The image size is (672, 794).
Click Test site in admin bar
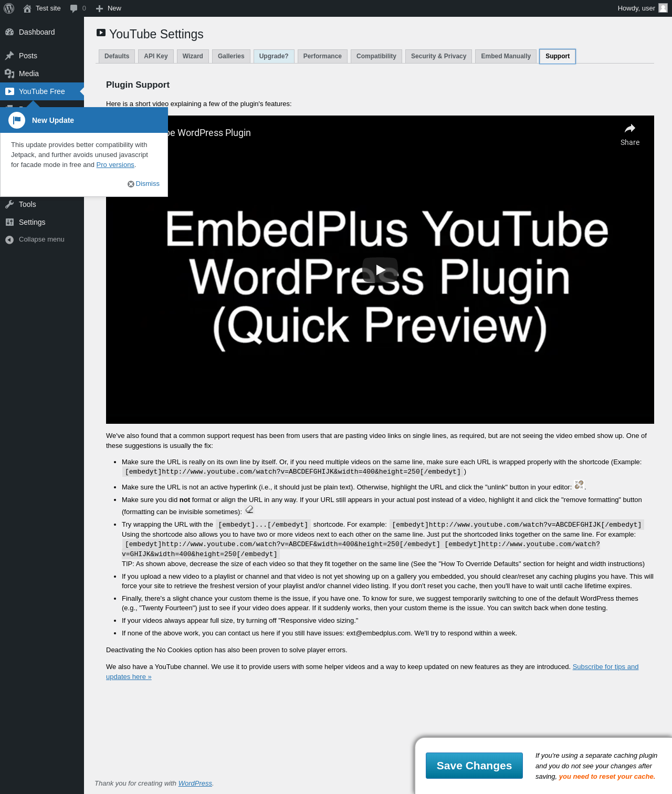click(x=42, y=8)
